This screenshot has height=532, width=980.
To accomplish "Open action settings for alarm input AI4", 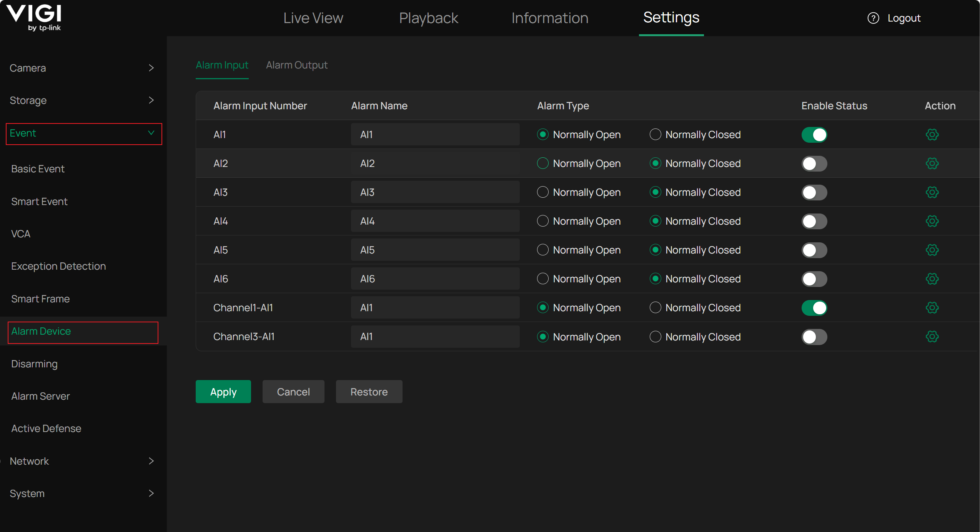I will click(932, 221).
